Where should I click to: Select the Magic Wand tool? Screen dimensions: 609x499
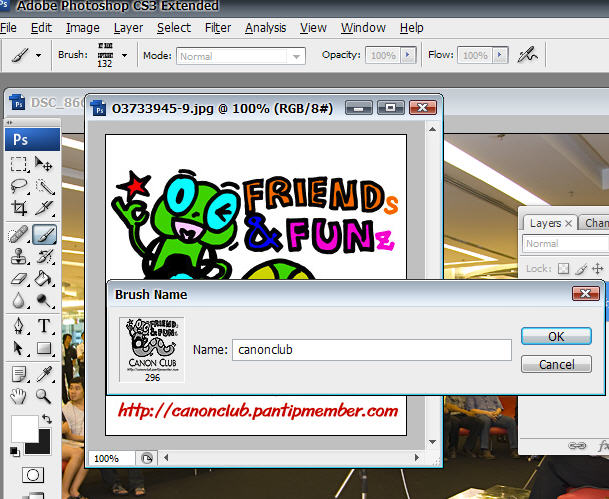(44, 186)
